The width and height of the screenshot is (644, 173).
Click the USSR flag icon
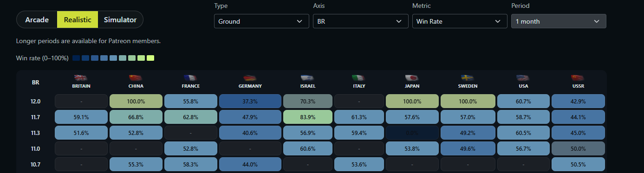click(578, 78)
